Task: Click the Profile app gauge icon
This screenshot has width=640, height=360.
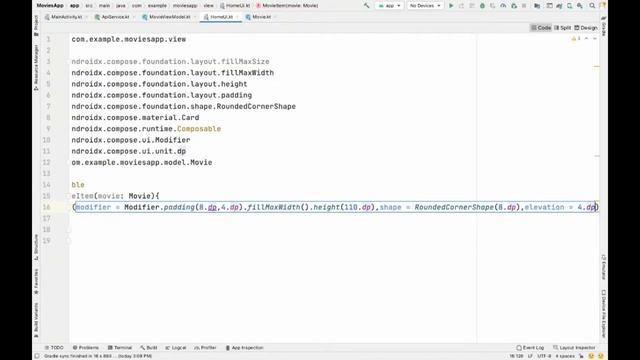Action: pyautogui.click(x=503, y=6)
